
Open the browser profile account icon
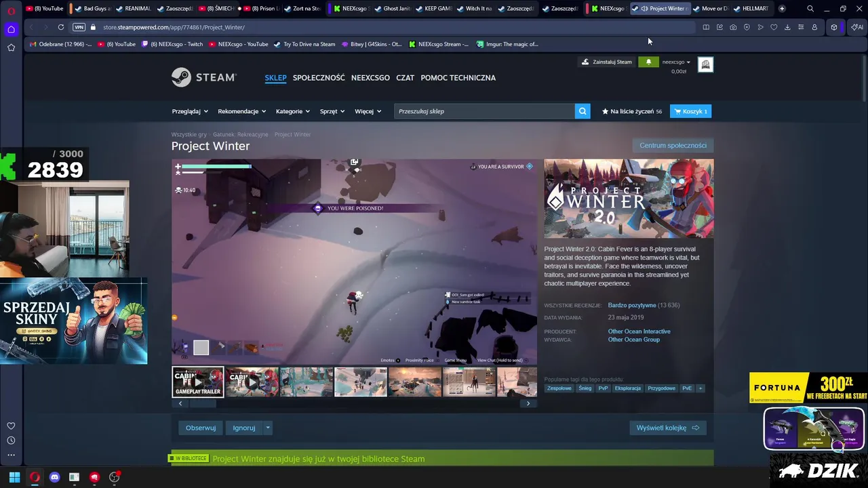(x=814, y=27)
